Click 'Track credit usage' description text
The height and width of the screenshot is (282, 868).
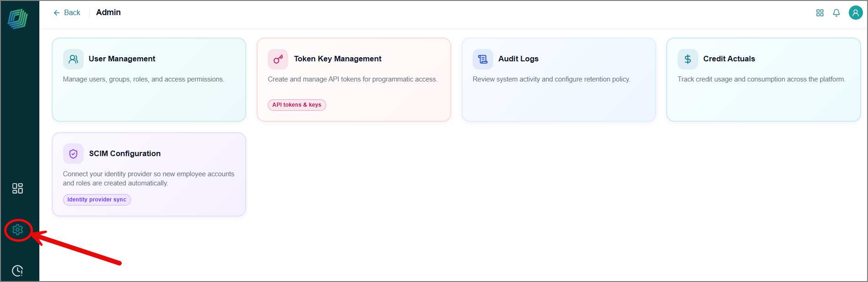[761, 79]
